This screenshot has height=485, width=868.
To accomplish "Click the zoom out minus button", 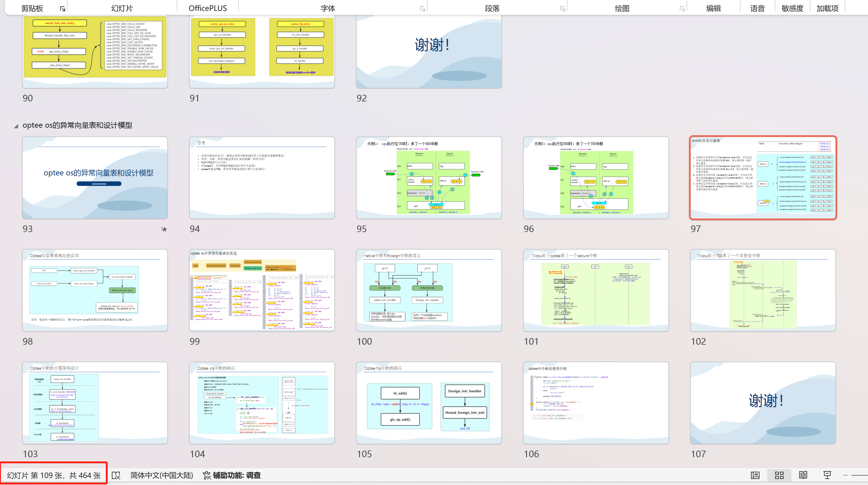I will coord(845,475).
